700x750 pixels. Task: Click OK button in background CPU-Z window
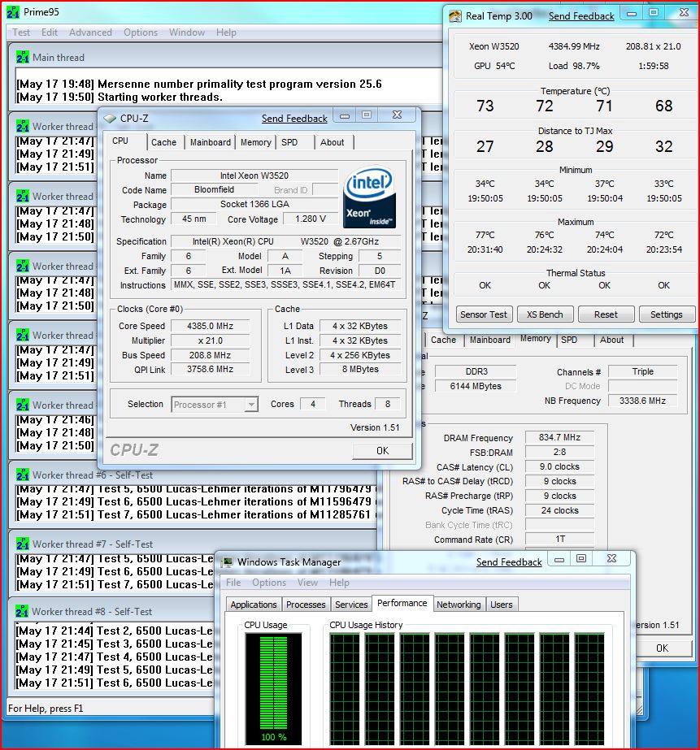pyautogui.click(x=663, y=648)
